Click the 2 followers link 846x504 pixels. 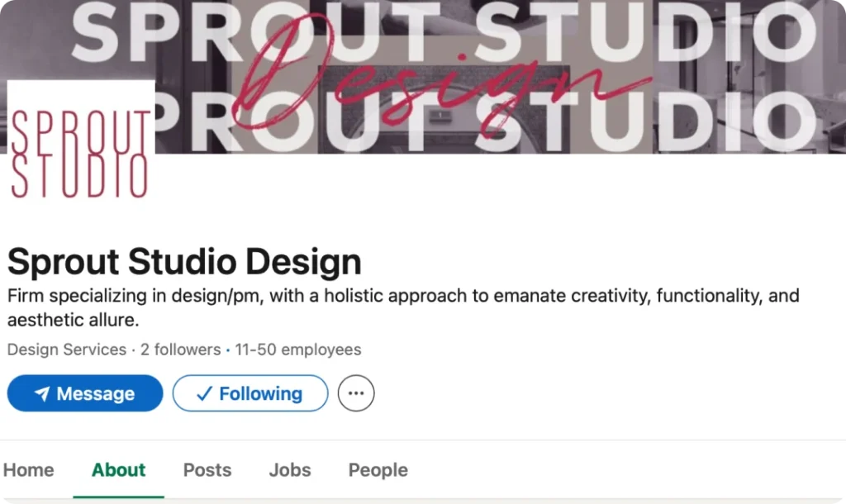(x=180, y=349)
